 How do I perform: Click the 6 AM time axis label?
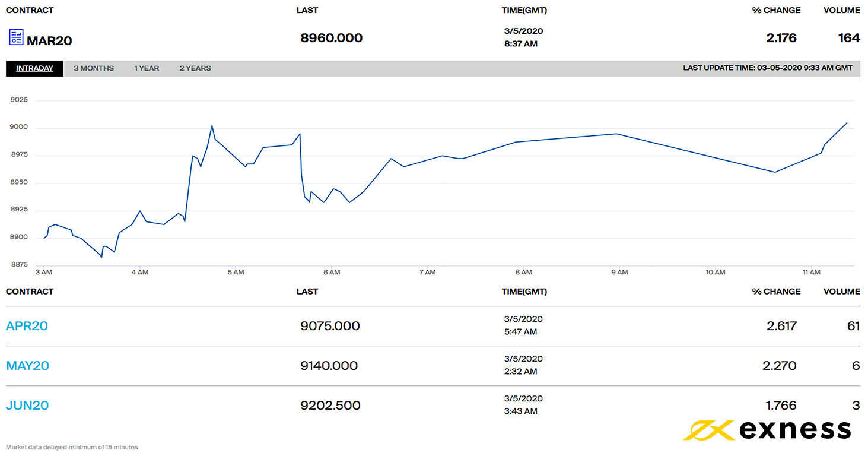pyautogui.click(x=332, y=273)
